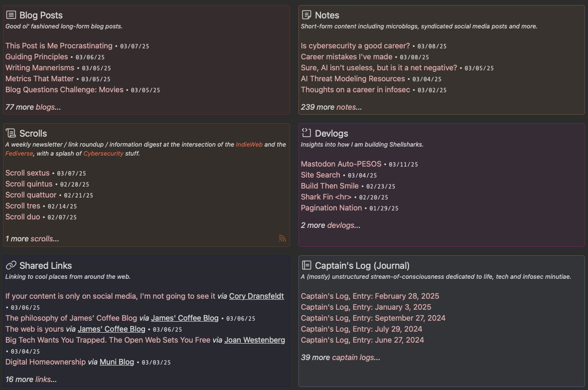Click the 'Devlogs' section heading
The width and height of the screenshot is (588, 390).
(x=331, y=133)
